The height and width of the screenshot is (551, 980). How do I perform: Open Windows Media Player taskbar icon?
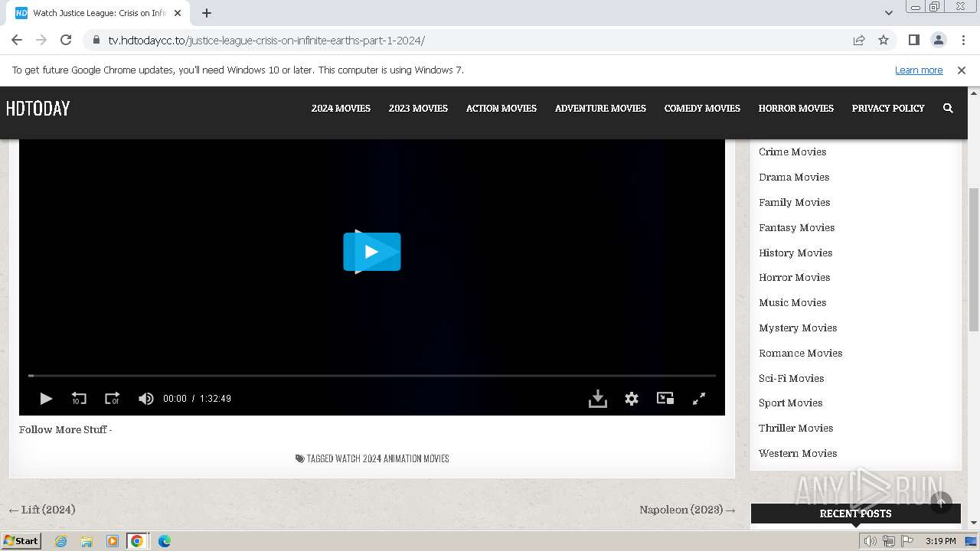[113, 541]
